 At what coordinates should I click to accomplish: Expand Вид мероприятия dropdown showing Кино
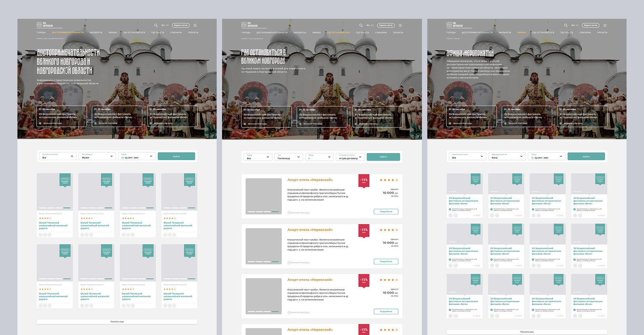507,156
